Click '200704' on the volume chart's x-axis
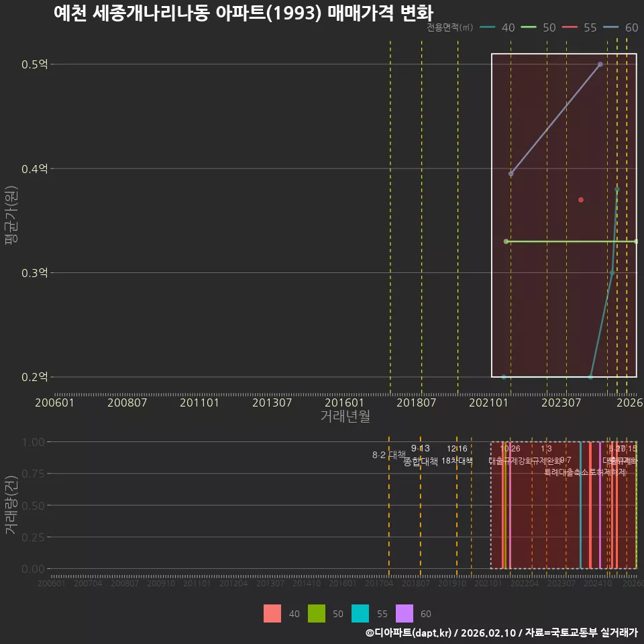The image size is (644, 644). tap(88, 583)
